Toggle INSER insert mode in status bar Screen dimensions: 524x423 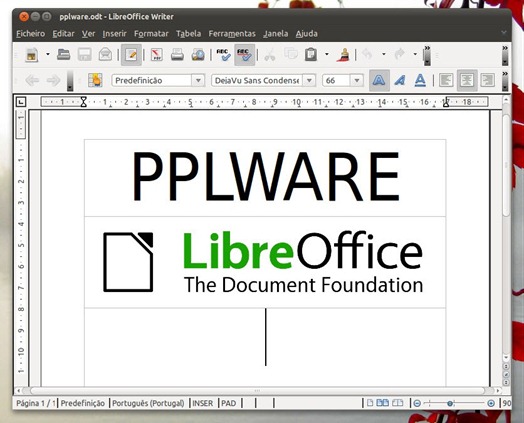(x=203, y=403)
